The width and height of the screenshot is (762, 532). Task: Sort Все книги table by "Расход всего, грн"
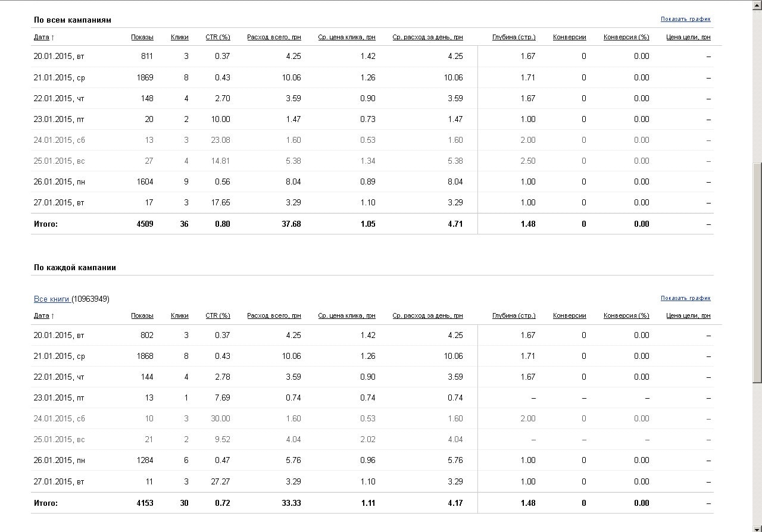pos(274,315)
